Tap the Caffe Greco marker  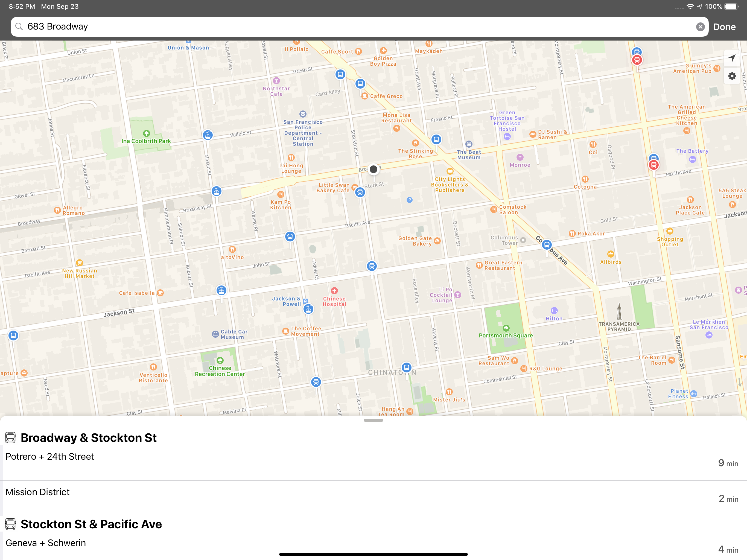click(x=365, y=96)
